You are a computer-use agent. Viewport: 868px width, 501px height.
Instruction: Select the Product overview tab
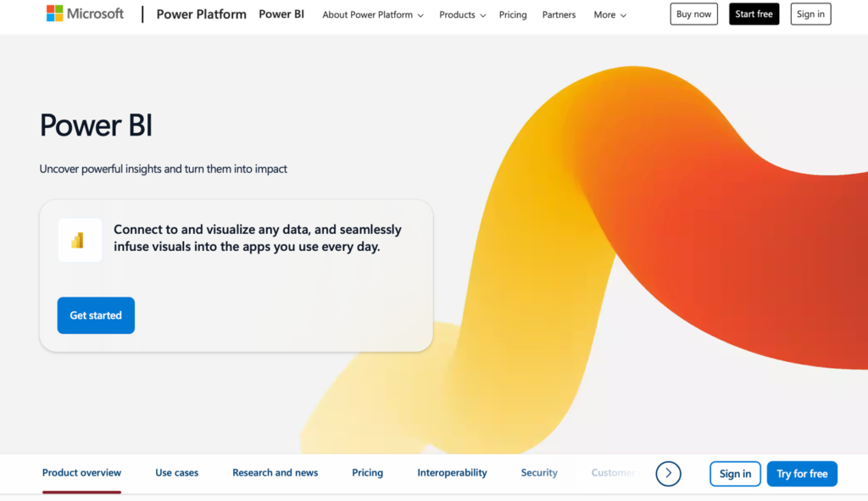pos(81,473)
